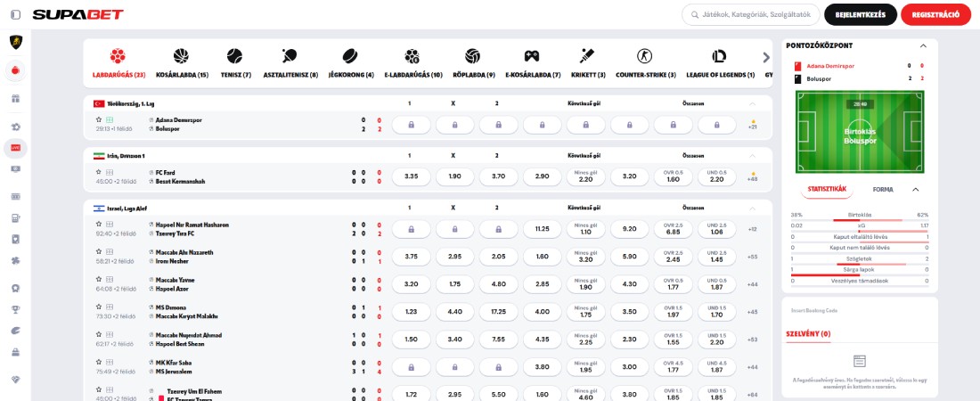The height and width of the screenshot is (401, 980).
Task: Open match stats icon for Maccabi Yavne
Action: click(110, 280)
